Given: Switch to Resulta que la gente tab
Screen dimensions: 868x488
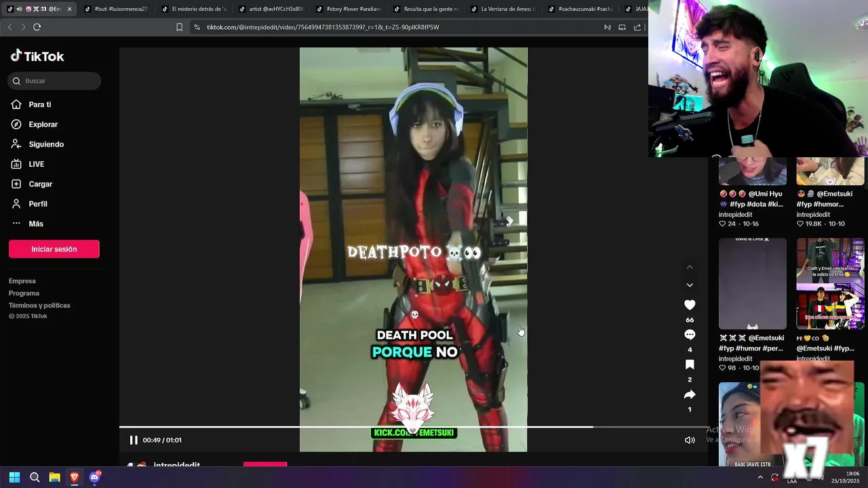Looking at the screenshot, I should [x=425, y=9].
